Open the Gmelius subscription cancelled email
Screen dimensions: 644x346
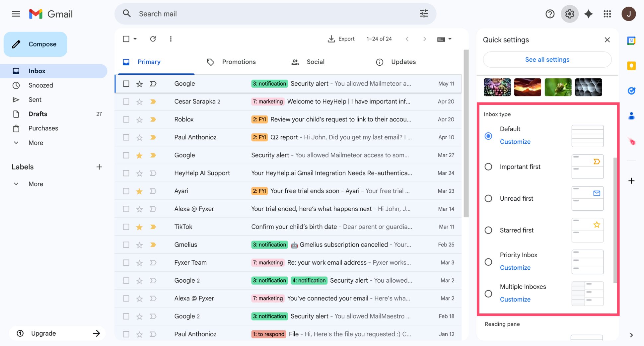[x=288, y=245]
